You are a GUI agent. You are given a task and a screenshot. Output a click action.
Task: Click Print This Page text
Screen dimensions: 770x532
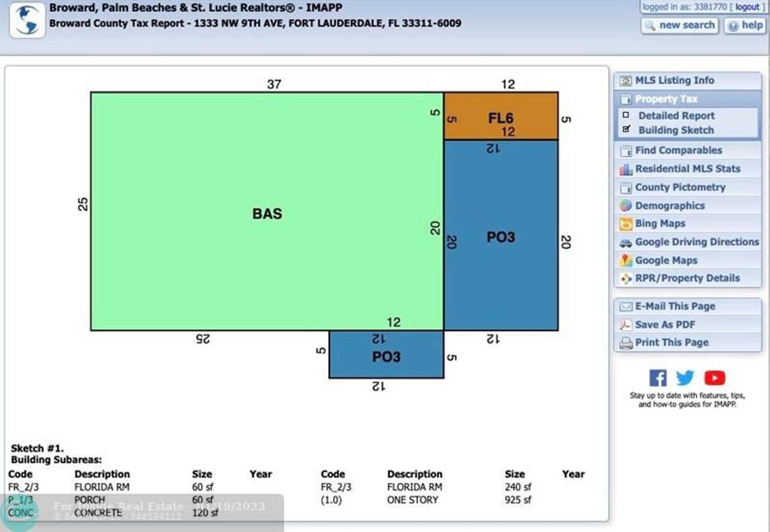click(672, 342)
